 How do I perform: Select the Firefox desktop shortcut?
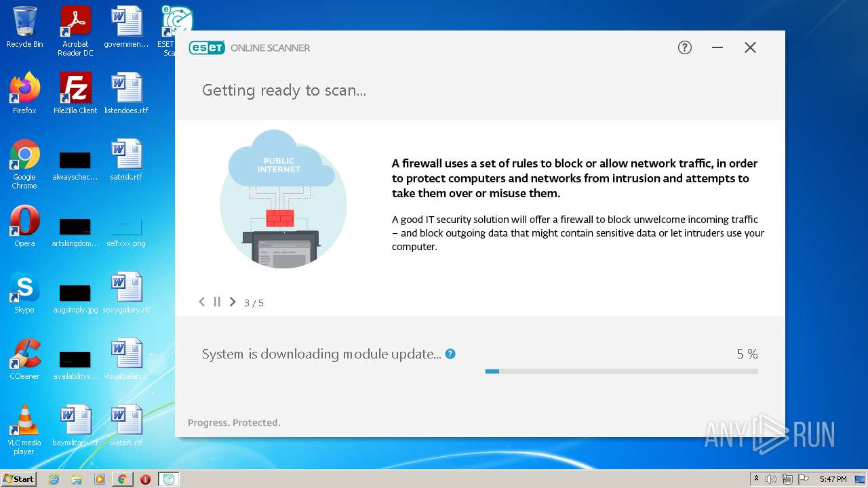pos(24,94)
